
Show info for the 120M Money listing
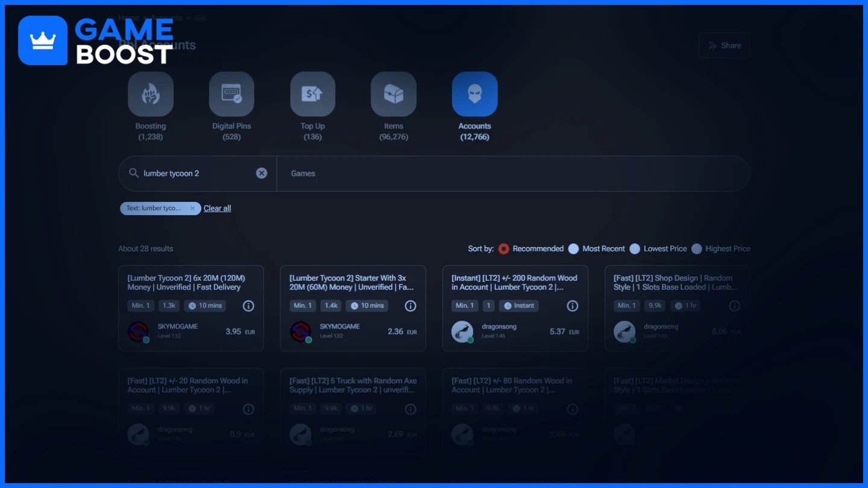[248, 306]
